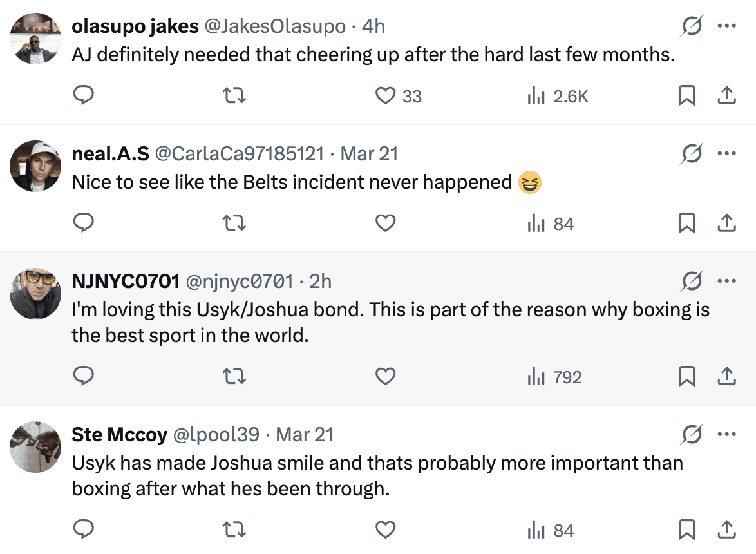Viewport: 756px width, 554px height.
Task: Share olasupo jakes' tweet
Action: [x=726, y=96]
